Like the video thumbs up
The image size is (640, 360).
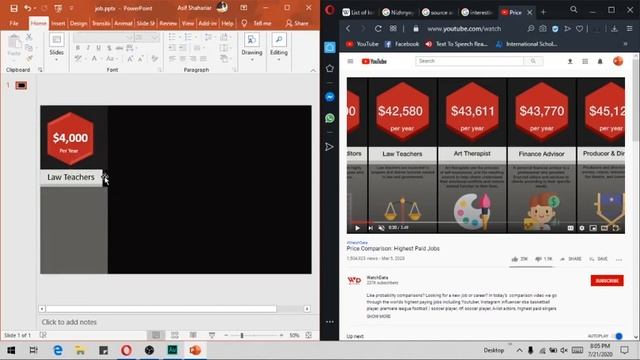pyautogui.click(x=519, y=259)
